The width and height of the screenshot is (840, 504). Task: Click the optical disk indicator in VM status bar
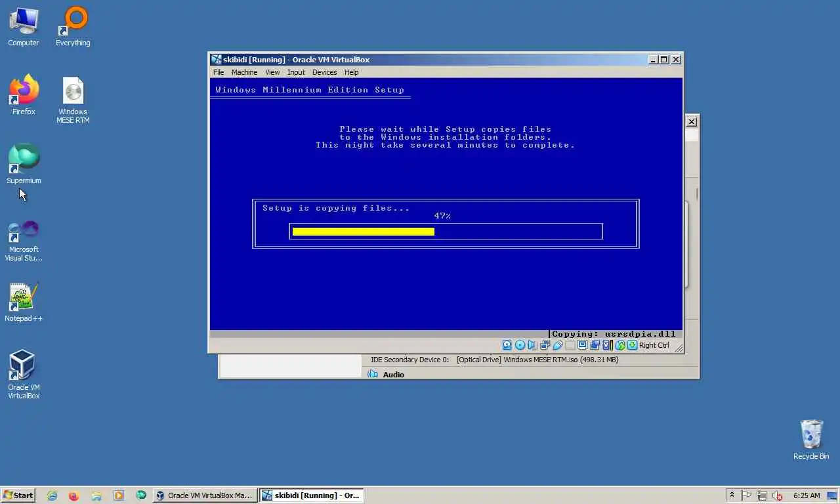point(520,345)
